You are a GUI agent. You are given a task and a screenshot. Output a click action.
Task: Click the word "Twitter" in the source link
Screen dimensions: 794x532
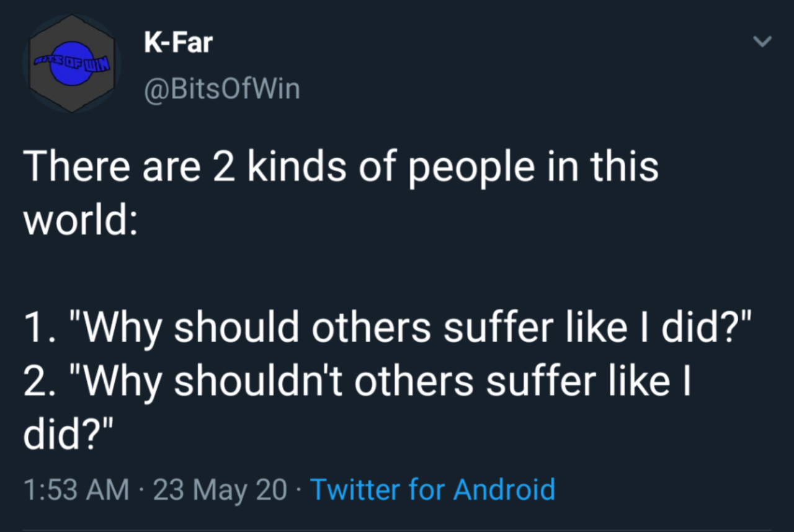click(355, 489)
